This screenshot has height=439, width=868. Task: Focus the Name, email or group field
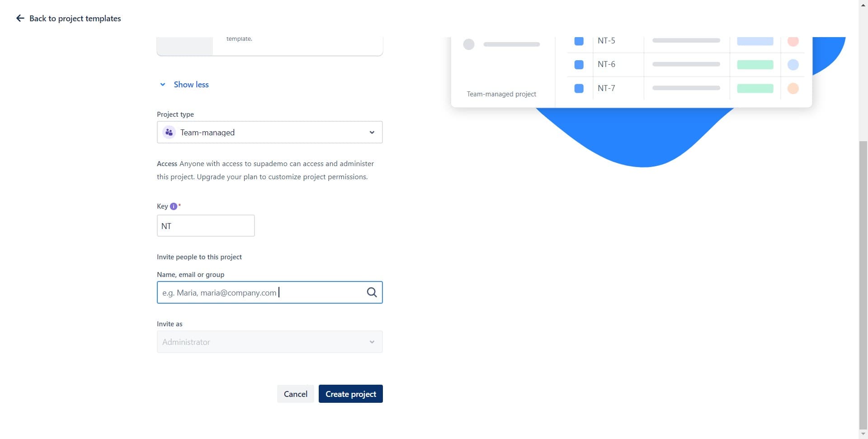tap(262, 292)
